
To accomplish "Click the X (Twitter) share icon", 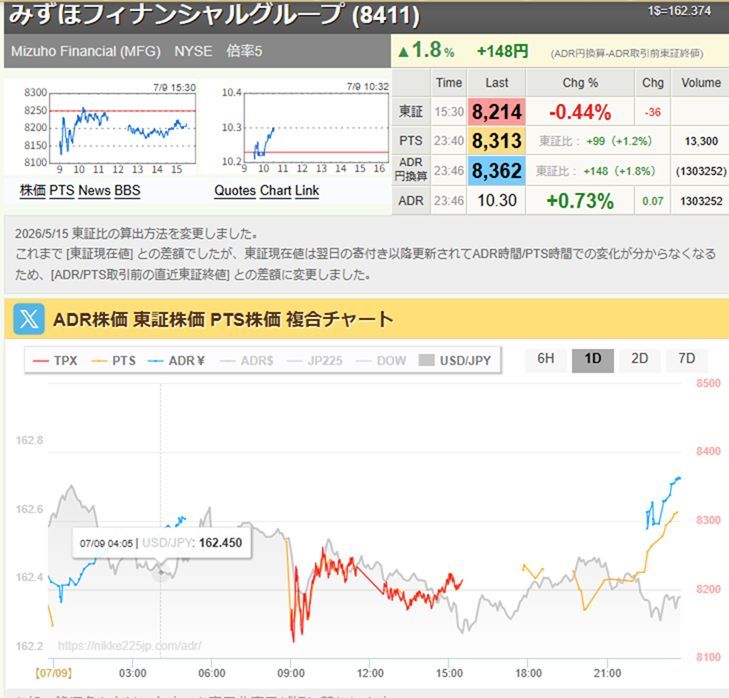I will 29,319.
